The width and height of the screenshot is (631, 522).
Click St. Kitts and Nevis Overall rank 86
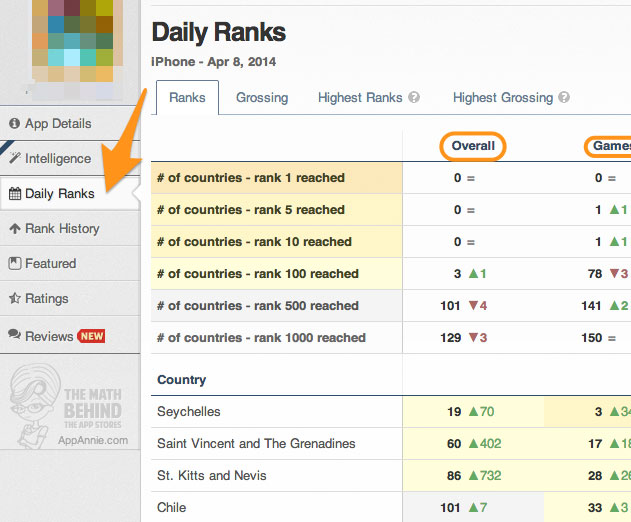(x=454, y=476)
